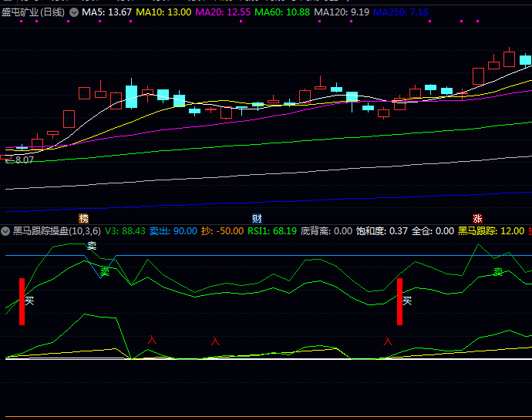
Task: Select the 卖出: 90.00 value label
Action: 173,230
